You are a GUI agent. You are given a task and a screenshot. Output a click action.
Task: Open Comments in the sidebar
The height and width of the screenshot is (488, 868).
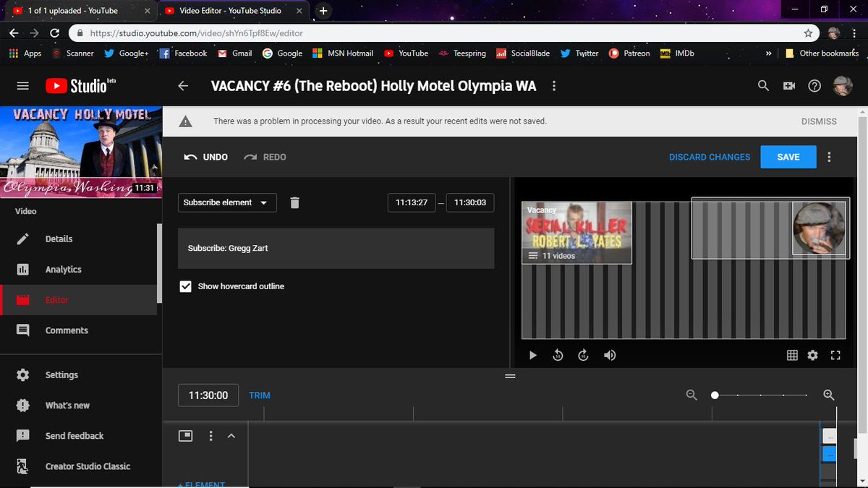pos(78,330)
